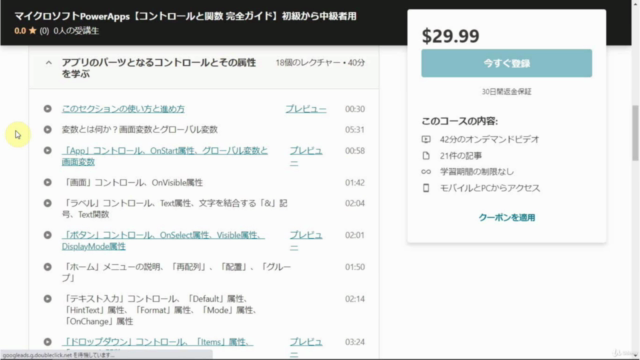The height and width of the screenshot is (360, 640).
Task: Click the lecture text「ラベル」コントロール、Text属性
Action: coord(175,209)
